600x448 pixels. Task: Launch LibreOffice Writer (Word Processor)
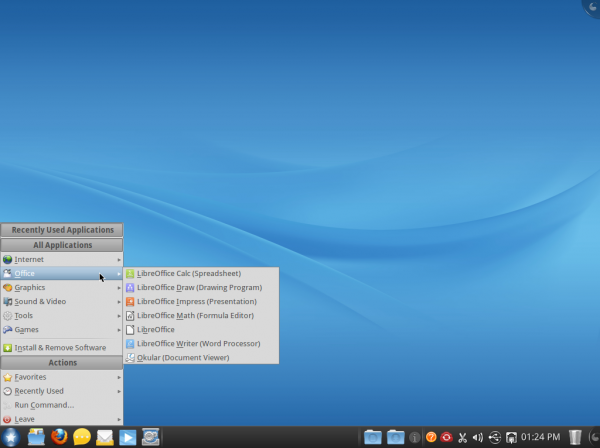click(x=201, y=344)
